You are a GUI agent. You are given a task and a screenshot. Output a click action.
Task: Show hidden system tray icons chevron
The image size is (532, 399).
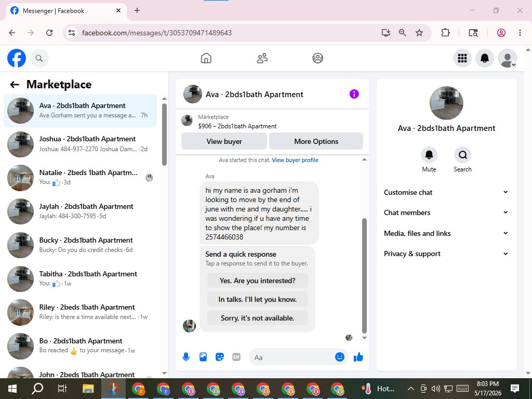[x=410, y=389]
